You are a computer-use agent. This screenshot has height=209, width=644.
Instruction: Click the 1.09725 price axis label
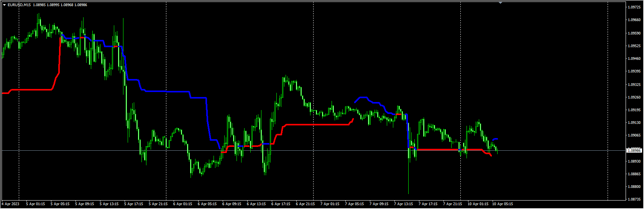coord(634,7)
